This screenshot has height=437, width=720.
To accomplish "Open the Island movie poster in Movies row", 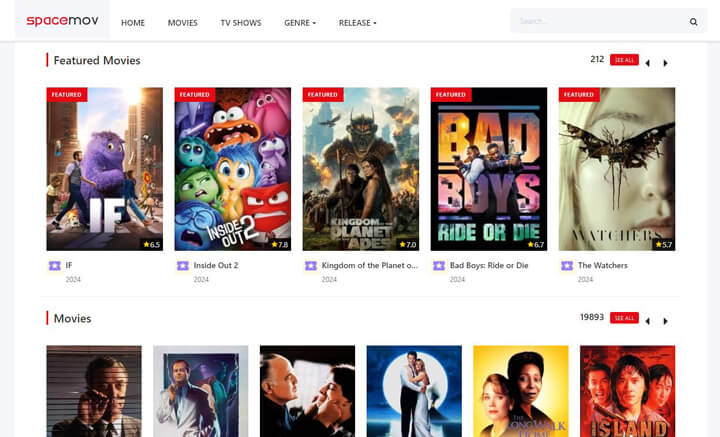I will tap(627, 391).
